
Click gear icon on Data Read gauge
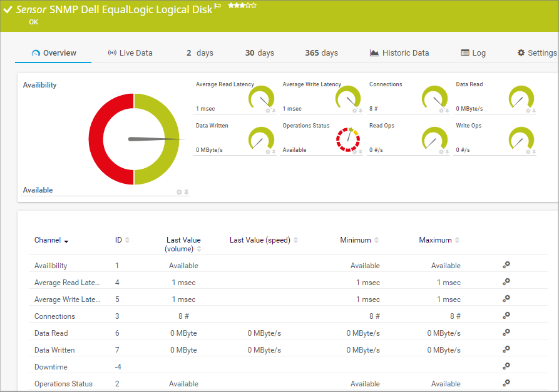(x=527, y=111)
